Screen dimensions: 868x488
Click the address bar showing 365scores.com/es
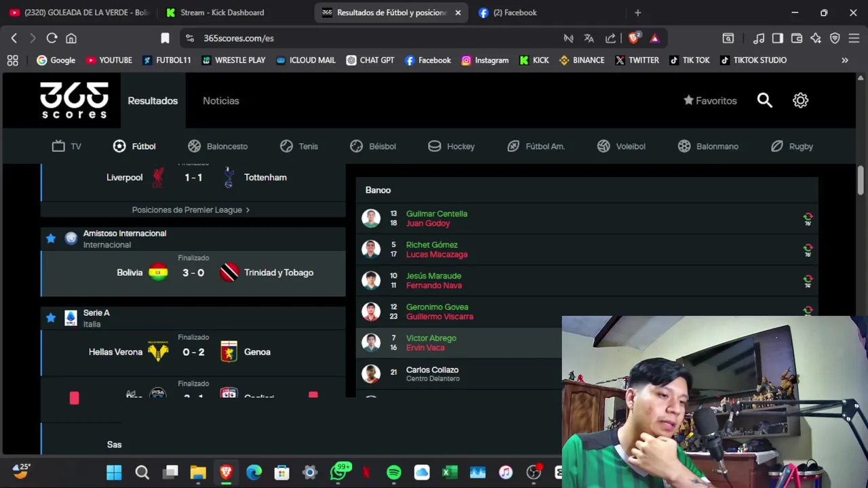point(373,38)
